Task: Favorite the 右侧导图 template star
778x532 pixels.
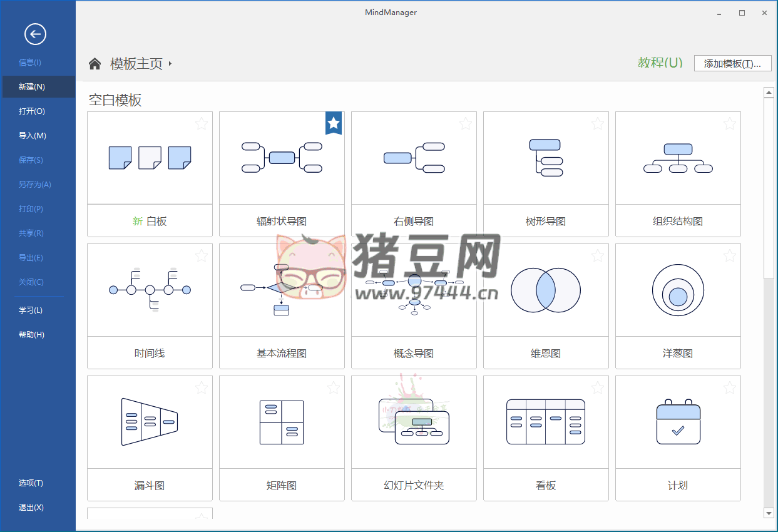Action: tap(466, 123)
